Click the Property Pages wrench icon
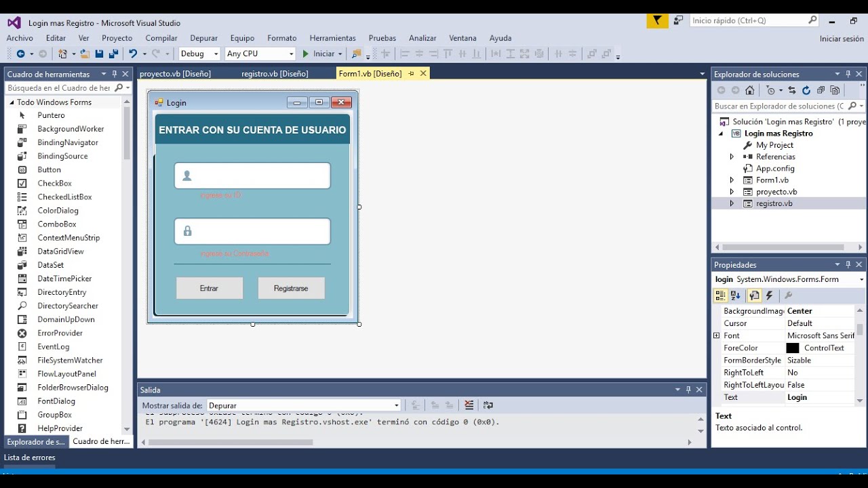The image size is (868, 488). coord(788,296)
